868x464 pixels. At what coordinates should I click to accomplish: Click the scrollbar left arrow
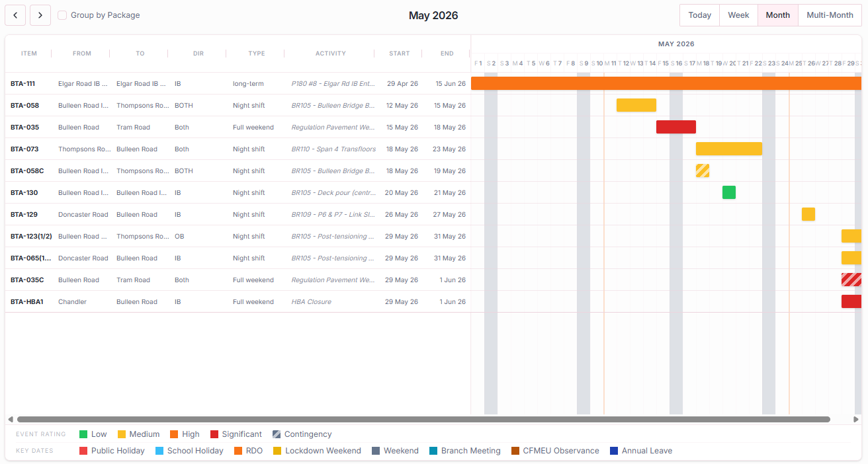point(10,419)
